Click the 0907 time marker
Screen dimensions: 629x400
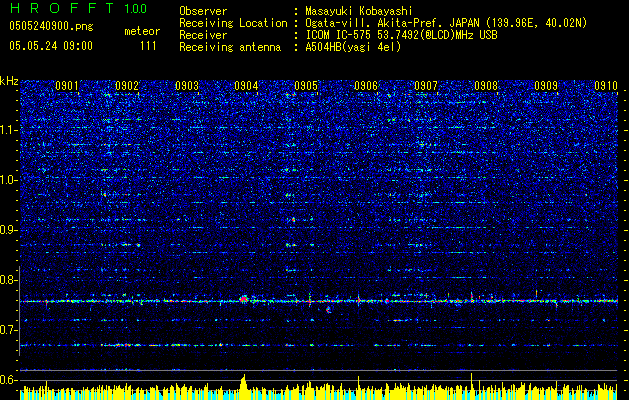pyautogui.click(x=426, y=86)
